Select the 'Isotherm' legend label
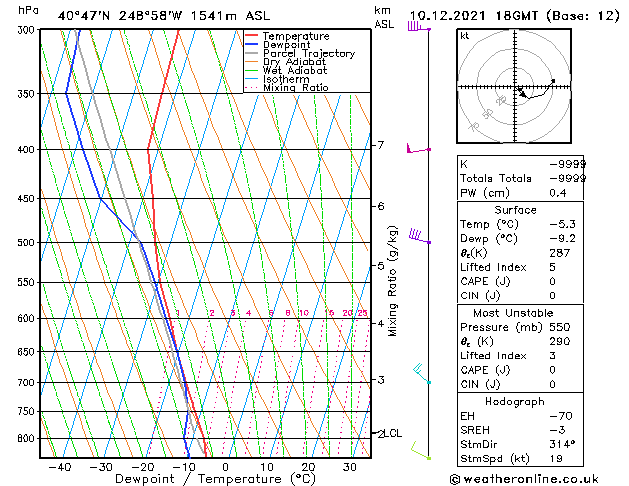Image resolution: width=629 pixels, height=486 pixels. [286, 79]
